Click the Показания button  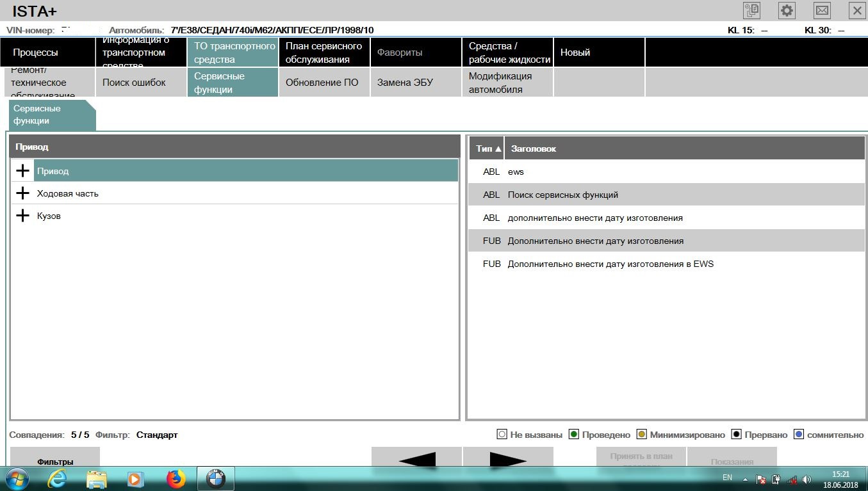tap(732, 457)
